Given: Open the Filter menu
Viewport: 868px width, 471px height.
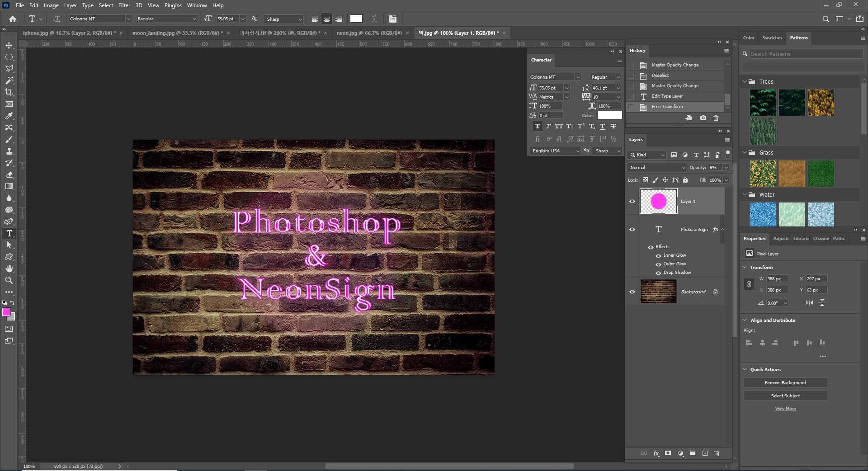Looking at the screenshot, I should (124, 5).
